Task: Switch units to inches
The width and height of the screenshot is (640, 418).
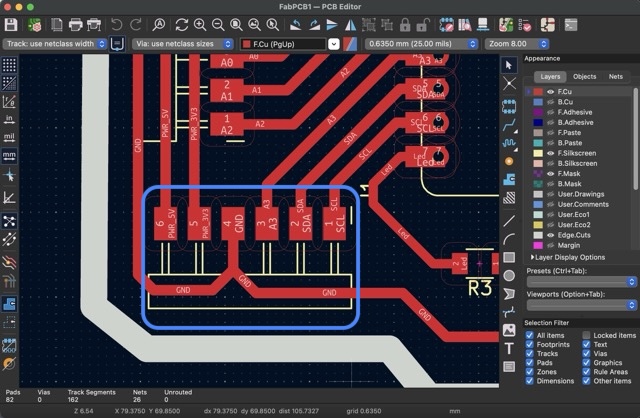Action: (9, 119)
